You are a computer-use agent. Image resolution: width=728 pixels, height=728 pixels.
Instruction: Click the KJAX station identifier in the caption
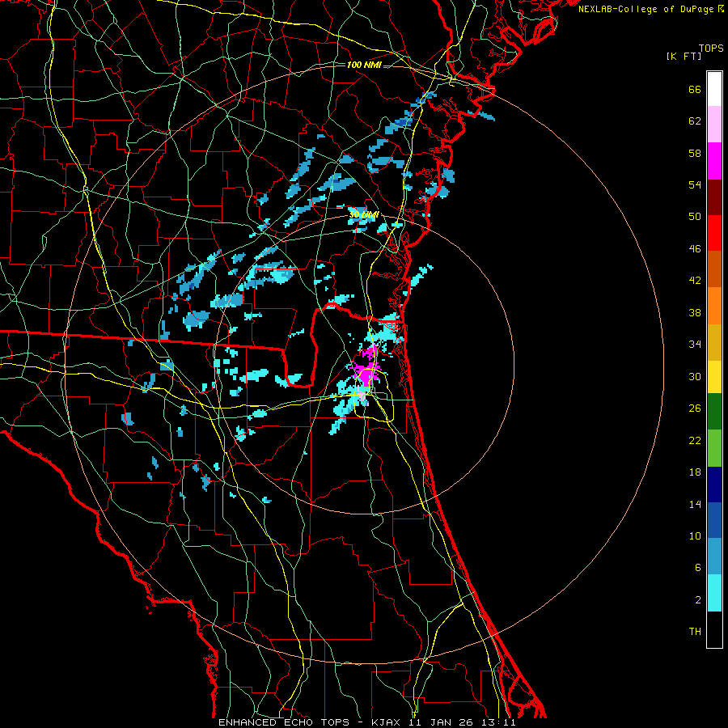(388, 722)
